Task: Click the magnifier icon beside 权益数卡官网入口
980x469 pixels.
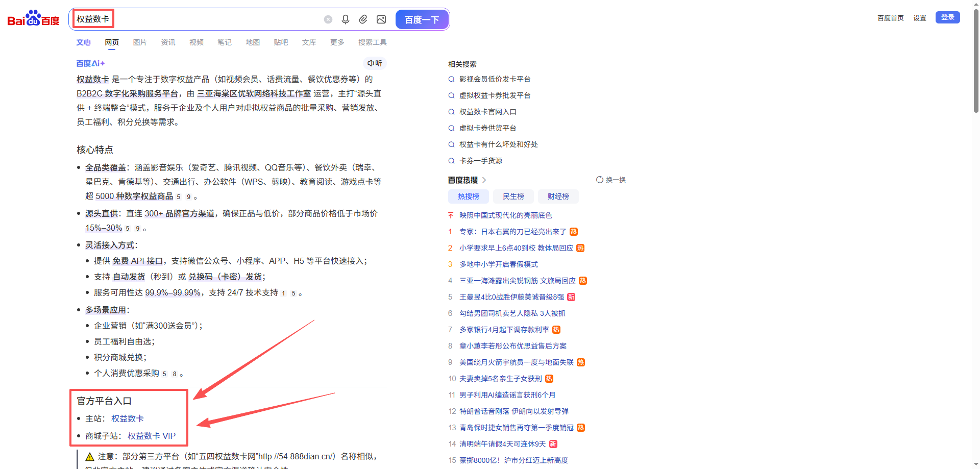Action: (451, 112)
